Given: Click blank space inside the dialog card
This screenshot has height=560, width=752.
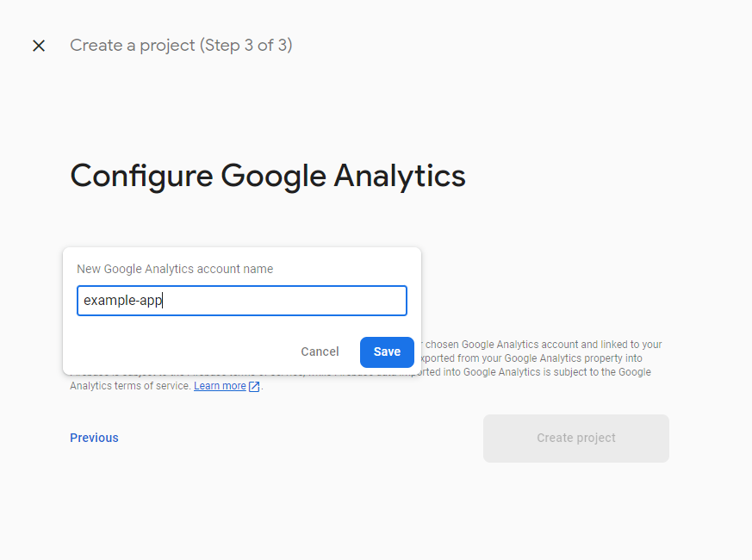Looking at the screenshot, I should coord(183,345).
